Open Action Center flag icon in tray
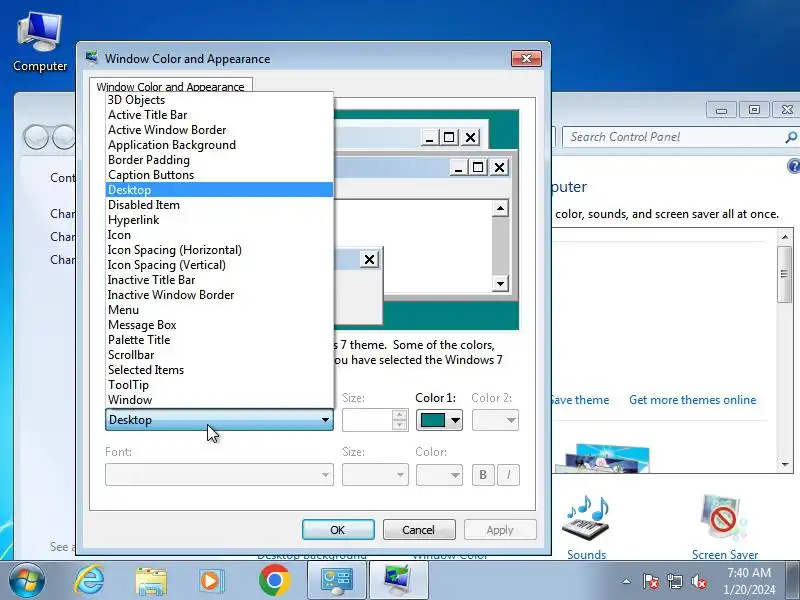800x600 pixels. pyautogui.click(x=651, y=581)
